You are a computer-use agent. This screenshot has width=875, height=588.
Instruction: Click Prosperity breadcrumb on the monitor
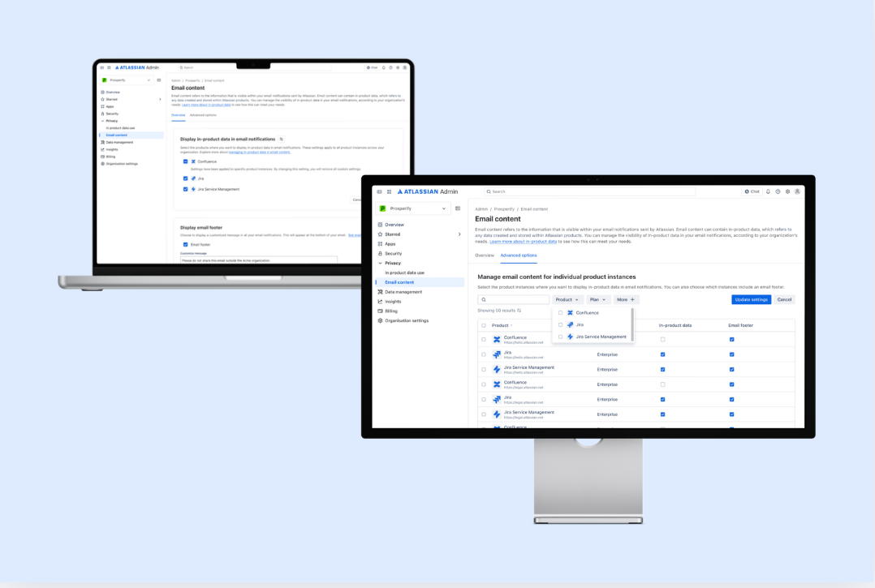(x=504, y=209)
